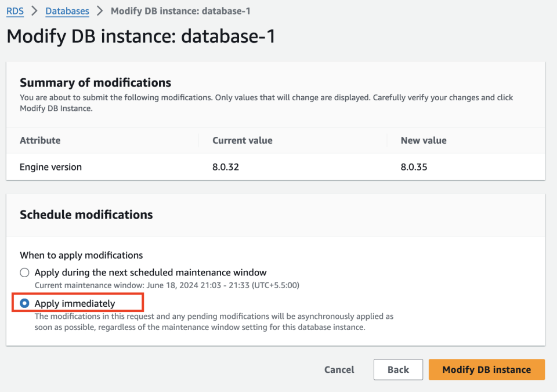
Task: Click the Schedule modifications heading
Action: pos(86,215)
